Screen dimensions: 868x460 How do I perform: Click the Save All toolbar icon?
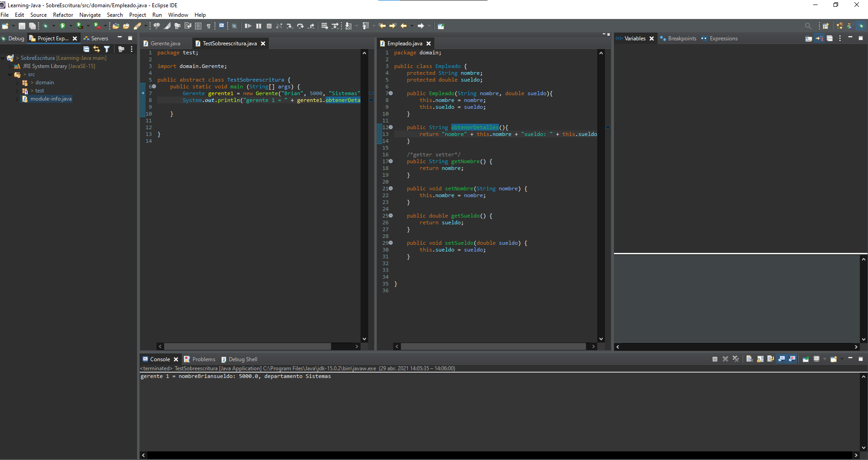[x=32, y=26]
